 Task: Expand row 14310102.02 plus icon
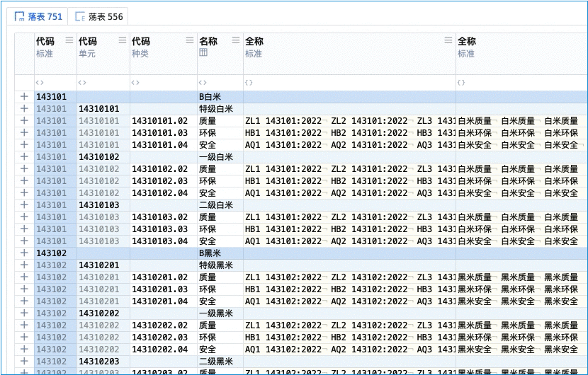point(24,169)
